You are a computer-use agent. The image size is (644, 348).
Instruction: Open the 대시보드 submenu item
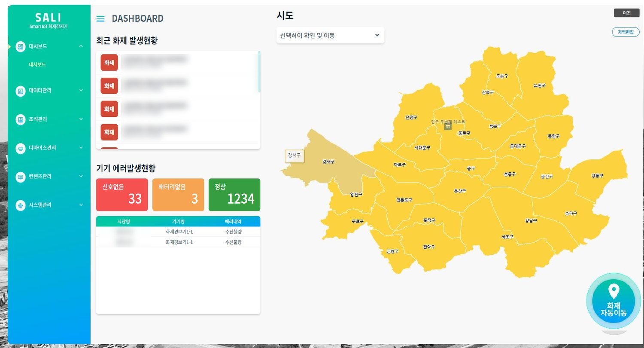(37, 64)
